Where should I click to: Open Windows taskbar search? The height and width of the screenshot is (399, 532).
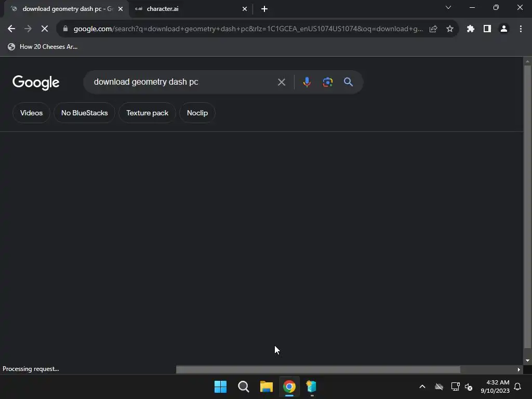coord(244,387)
